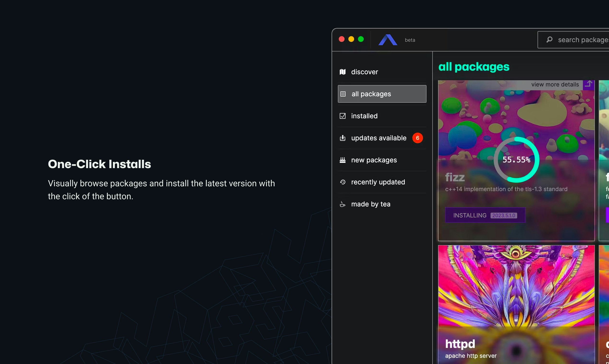Click the discover map icon
Image resolution: width=609 pixels, height=364 pixels.
[342, 72]
